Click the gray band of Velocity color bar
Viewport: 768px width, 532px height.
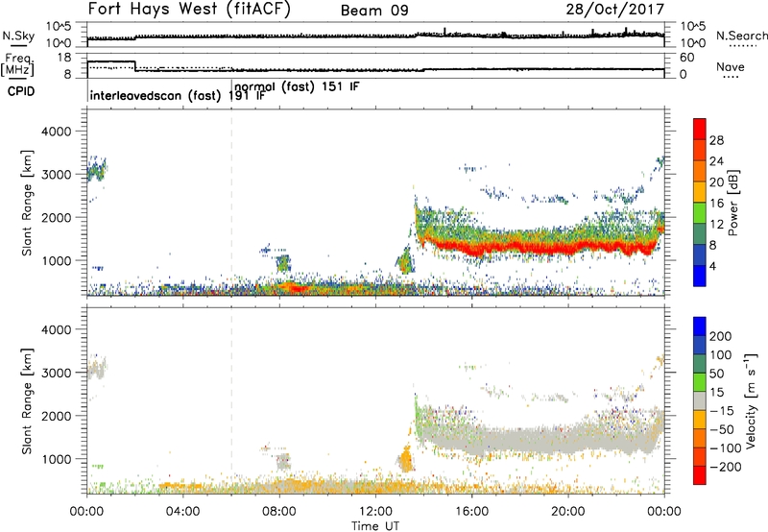700,401
